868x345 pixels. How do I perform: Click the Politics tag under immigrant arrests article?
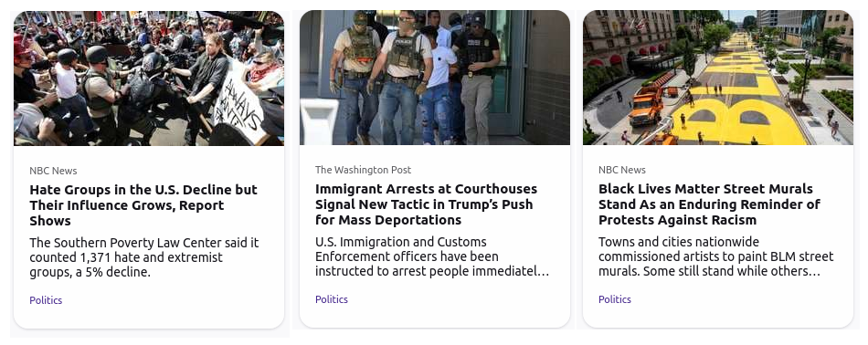(332, 299)
